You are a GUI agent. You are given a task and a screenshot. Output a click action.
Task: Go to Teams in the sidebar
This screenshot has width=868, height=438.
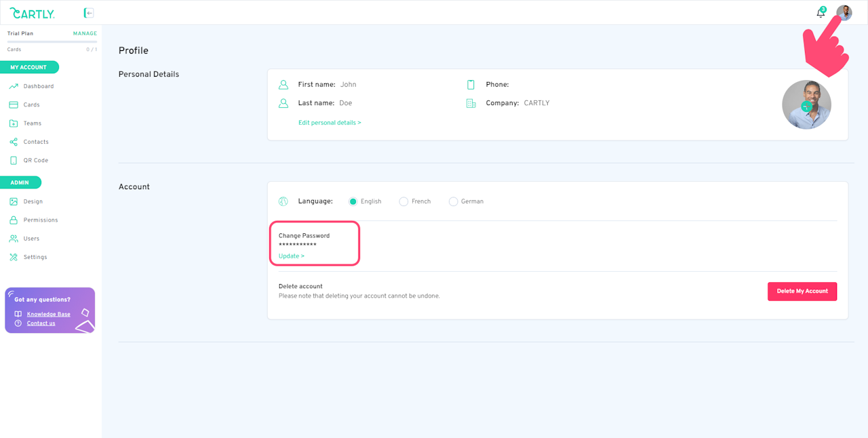tap(32, 123)
